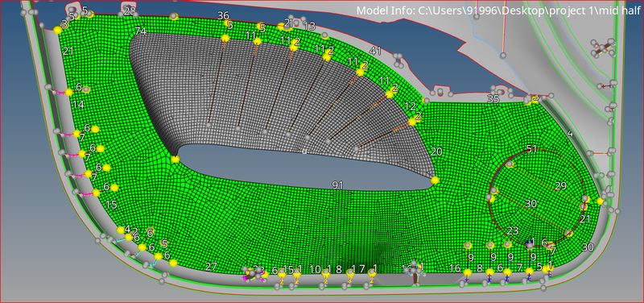Viewport: 644px width, 303px height.
Task: Select the circle's edge density 51
Action: coord(531,149)
